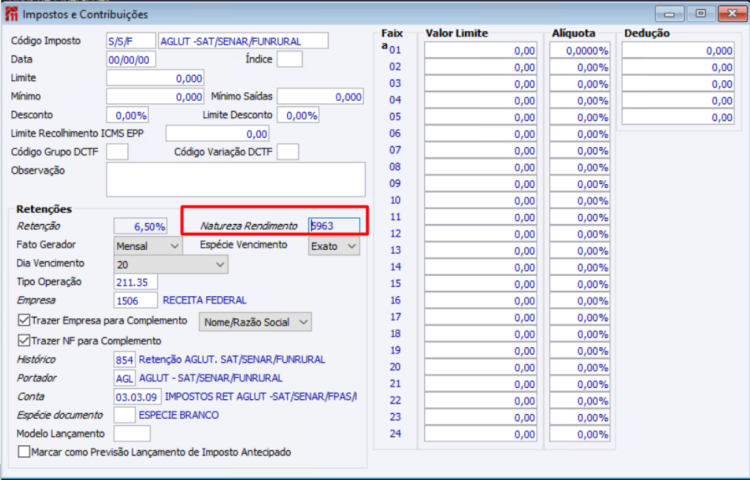This screenshot has width=750, height=480.
Task: Click the Modelo Lançamento field
Action: point(132,434)
